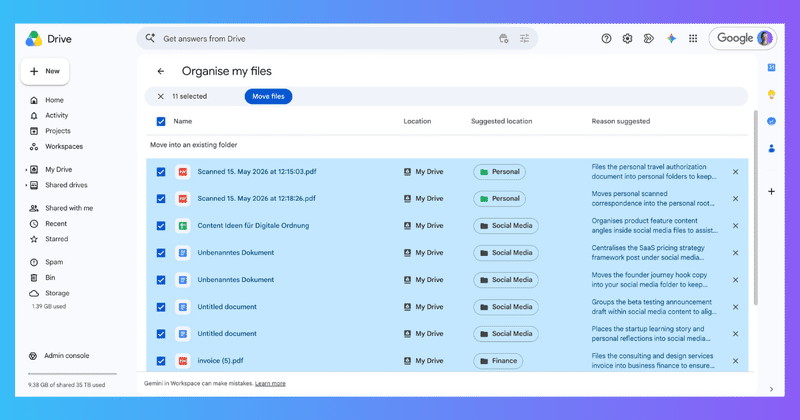Image resolution: width=800 pixels, height=420 pixels.
Task: Go to Shared with me
Action: [x=69, y=208]
